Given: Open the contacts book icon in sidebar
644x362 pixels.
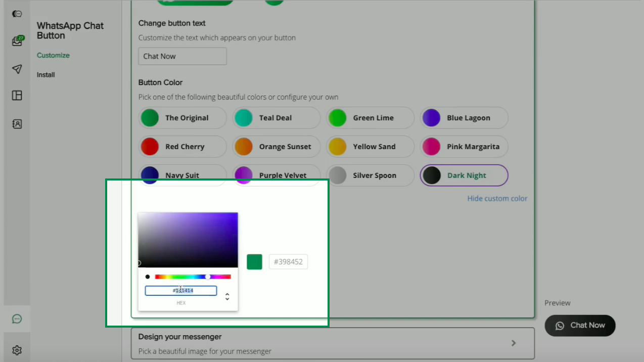Looking at the screenshot, I should [x=17, y=124].
